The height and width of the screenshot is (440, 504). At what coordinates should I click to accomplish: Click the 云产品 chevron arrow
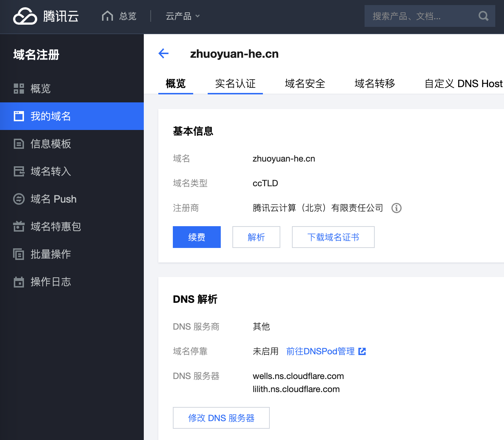[x=198, y=16]
